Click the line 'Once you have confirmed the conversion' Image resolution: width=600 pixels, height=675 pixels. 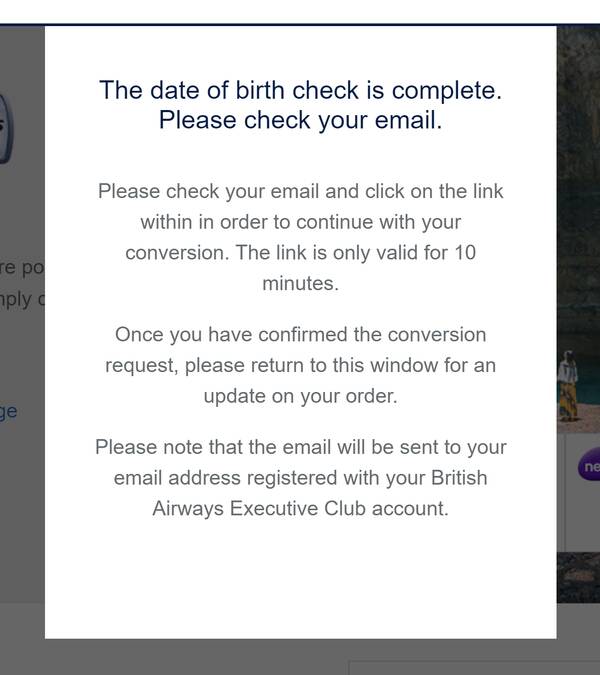click(300, 335)
